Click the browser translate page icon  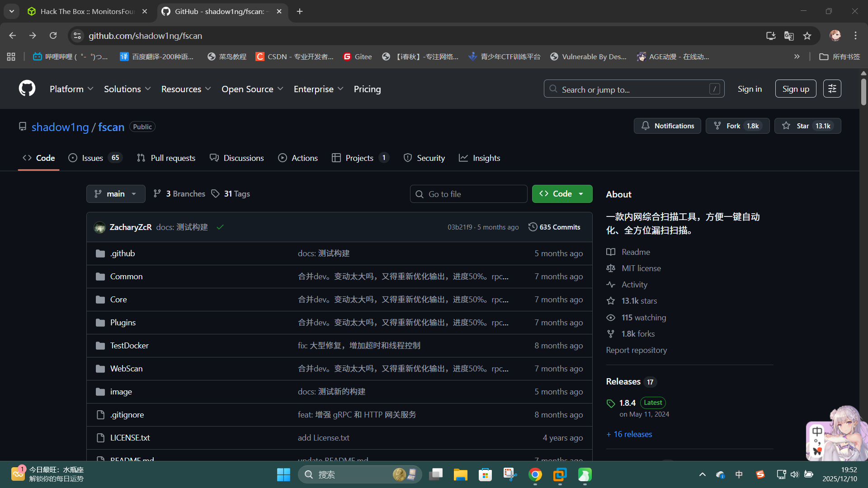coord(789,36)
